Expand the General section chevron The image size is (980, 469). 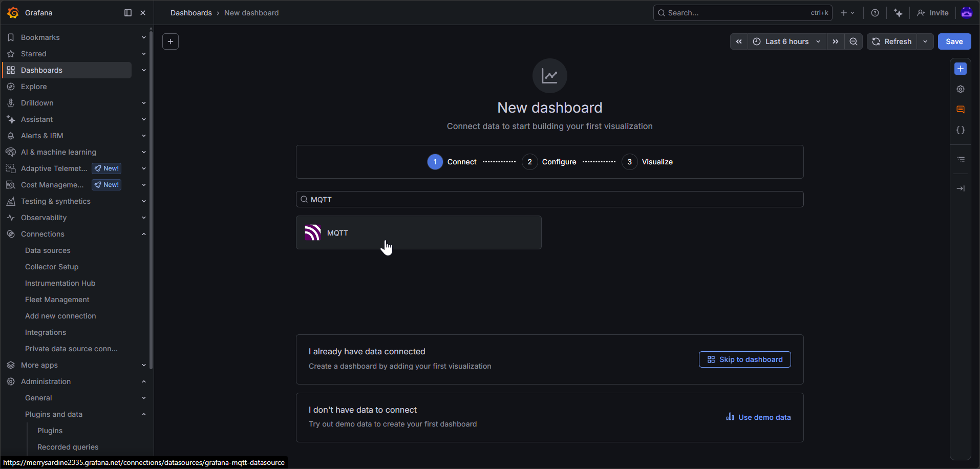pos(144,398)
